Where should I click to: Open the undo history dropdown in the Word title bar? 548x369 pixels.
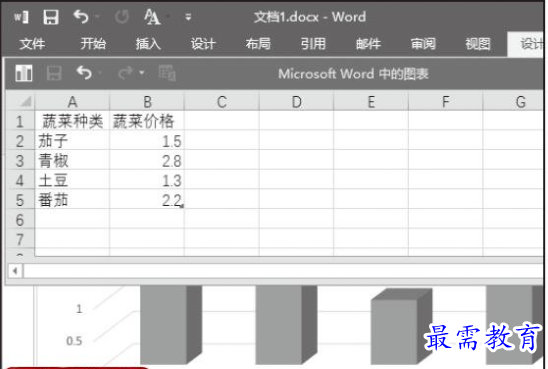click(x=98, y=16)
